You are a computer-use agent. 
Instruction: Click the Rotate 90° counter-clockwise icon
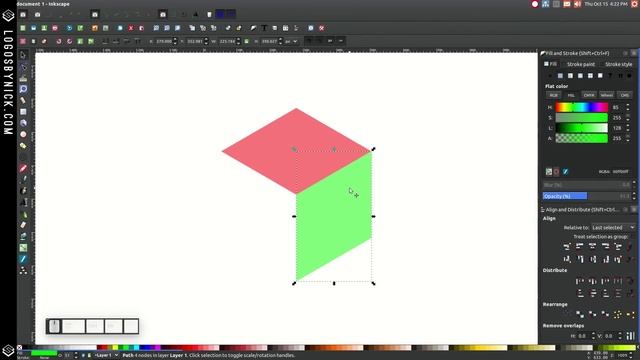pos(59,41)
